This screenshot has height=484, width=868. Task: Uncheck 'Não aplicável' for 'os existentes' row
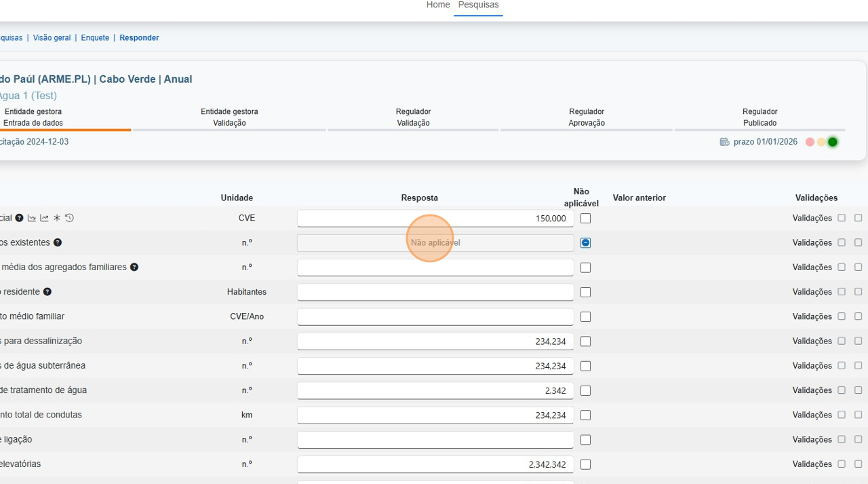pyautogui.click(x=586, y=242)
